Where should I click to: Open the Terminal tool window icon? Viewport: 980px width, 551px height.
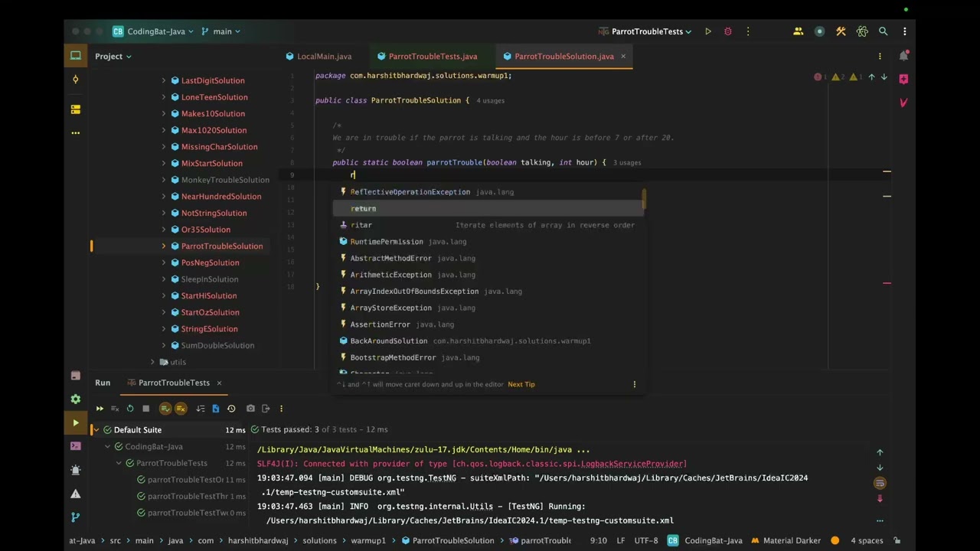(x=76, y=446)
